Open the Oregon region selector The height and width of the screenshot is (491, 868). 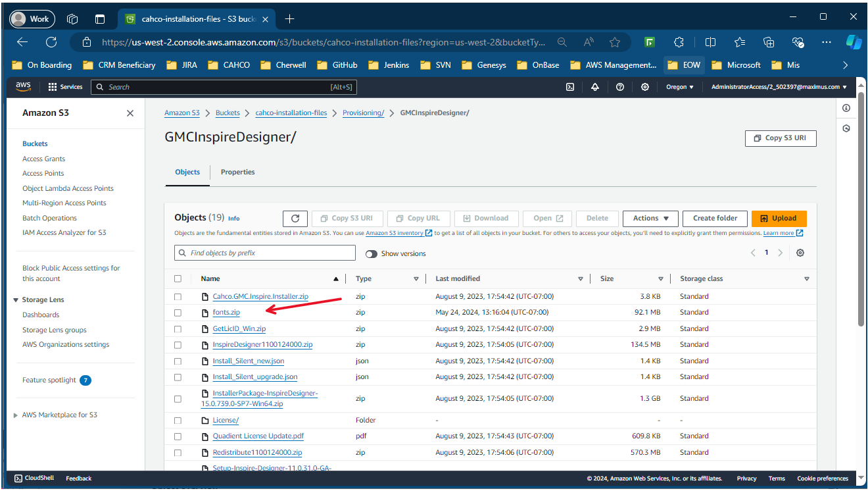pyautogui.click(x=680, y=87)
